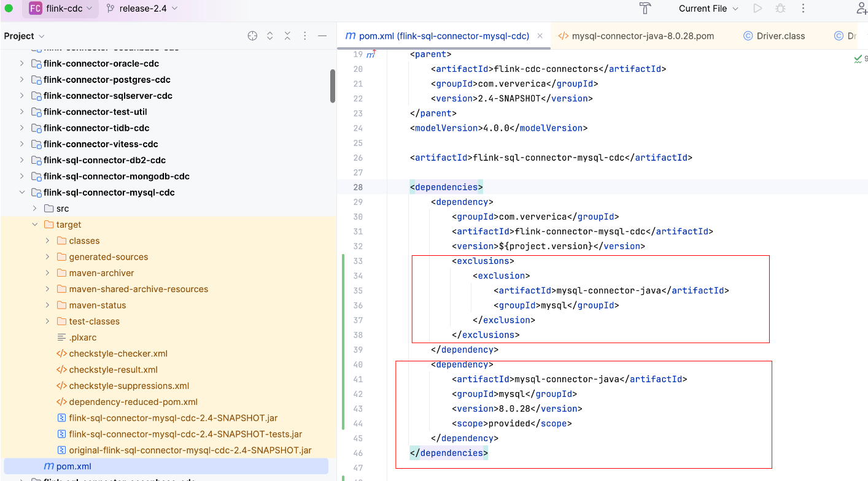This screenshot has height=481, width=868.
Task: Select the .plxarc file
Action: (x=82, y=337)
